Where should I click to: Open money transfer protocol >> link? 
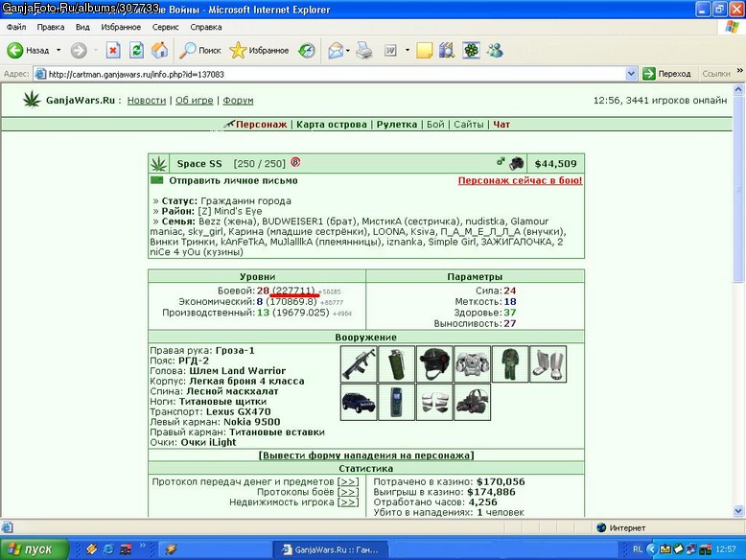(348, 482)
